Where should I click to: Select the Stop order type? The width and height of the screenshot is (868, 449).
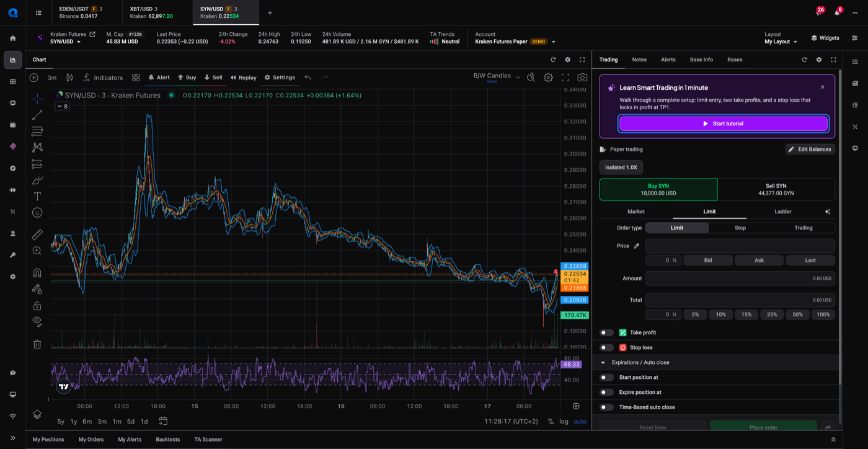coord(740,228)
